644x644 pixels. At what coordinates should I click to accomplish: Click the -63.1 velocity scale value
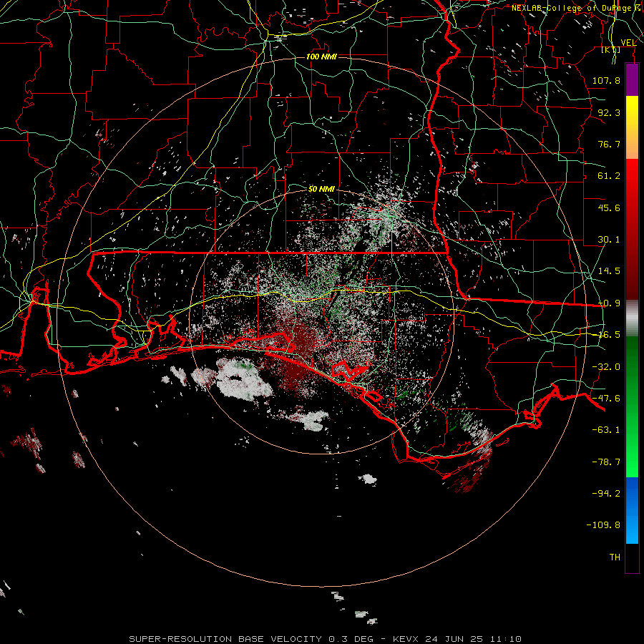click(x=606, y=430)
